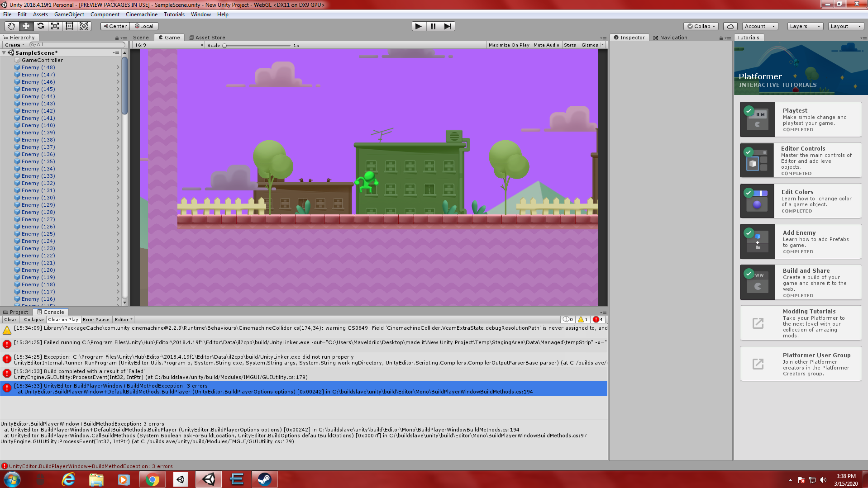Toggle the Stats overlay

tap(570, 45)
